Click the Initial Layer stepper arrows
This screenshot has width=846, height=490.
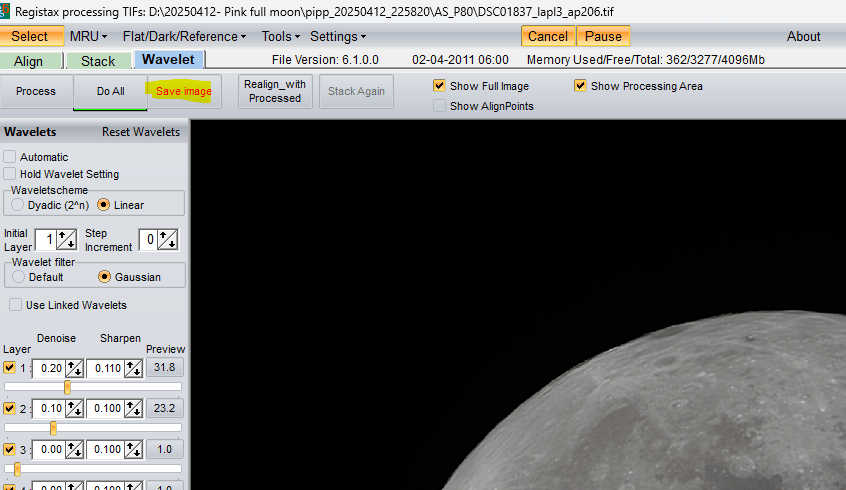[67, 240]
